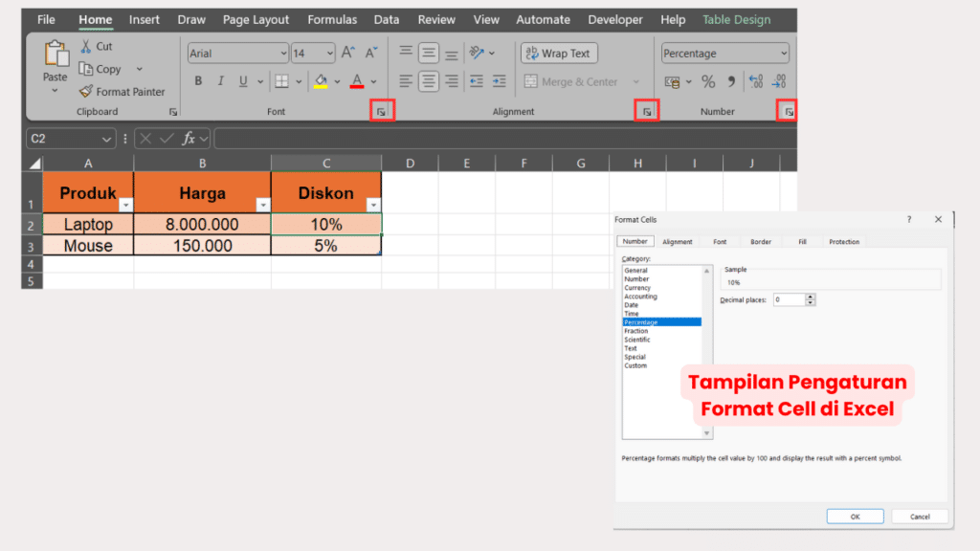
Task: Click the Decrease Decimal icon
Action: (x=778, y=80)
